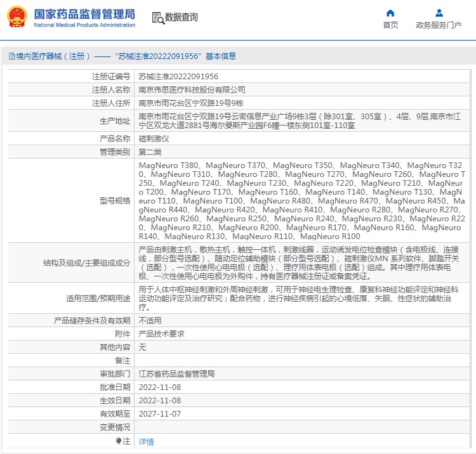Click the 产品储存条件及有效期 label
This screenshot has width=476, height=454.
pos(92,321)
